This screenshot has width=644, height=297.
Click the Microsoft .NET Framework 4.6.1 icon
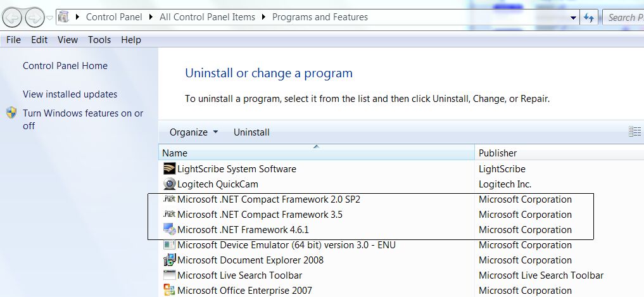click(169, 230)
